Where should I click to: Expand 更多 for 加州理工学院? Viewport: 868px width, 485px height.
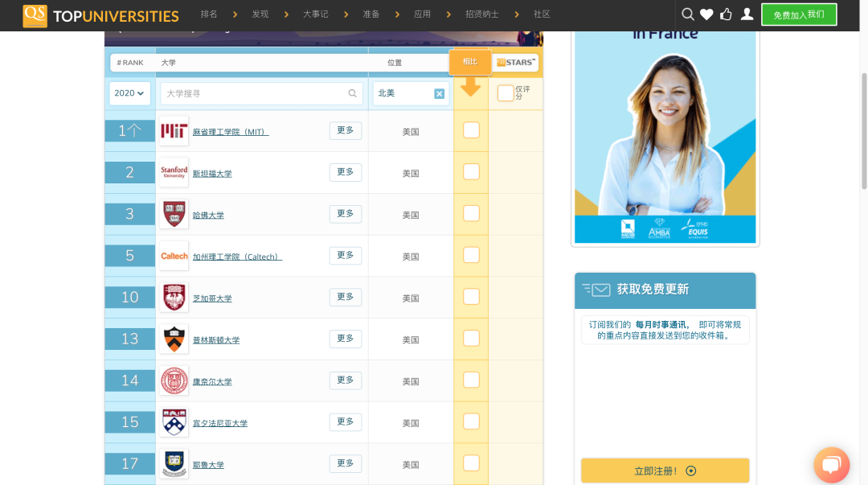[x=346, y=255]
